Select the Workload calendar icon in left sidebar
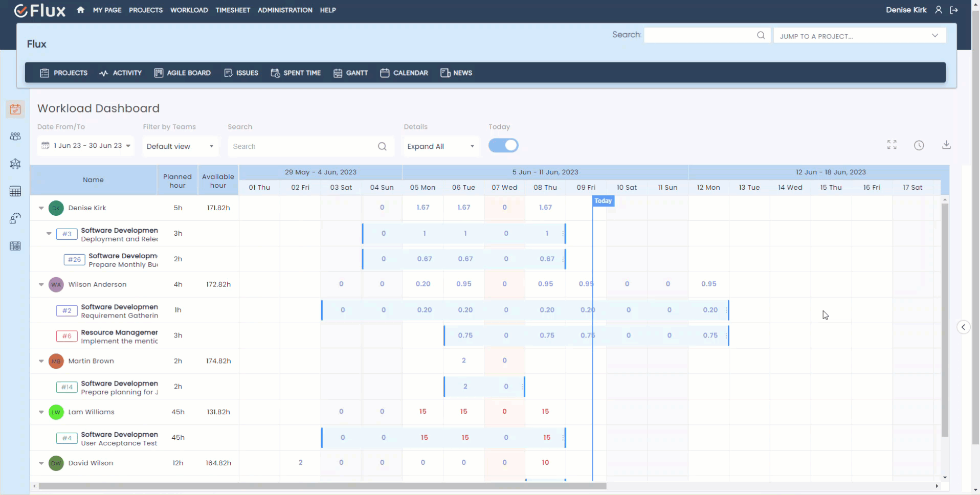Viewport: 980px width, 495px height. tap(15, 109)
